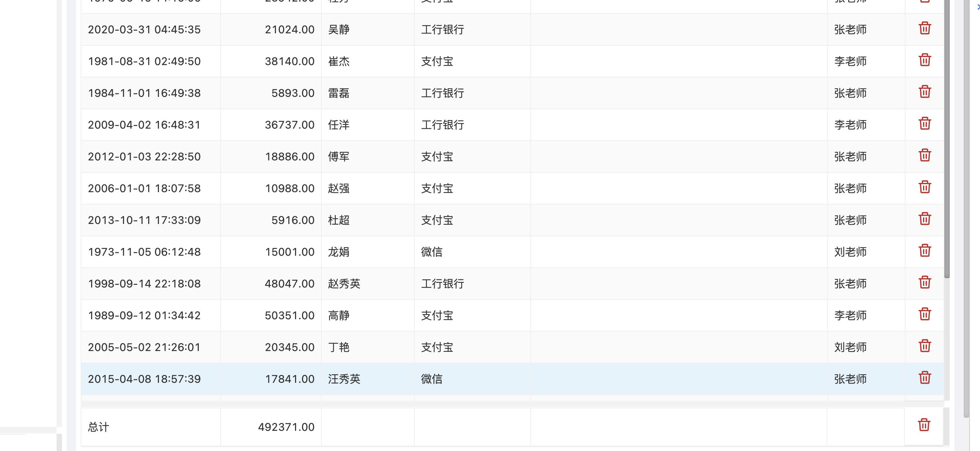Click trash icon on 高静's row
Viewport: 980px width, 451px height.
click(925, 315)
